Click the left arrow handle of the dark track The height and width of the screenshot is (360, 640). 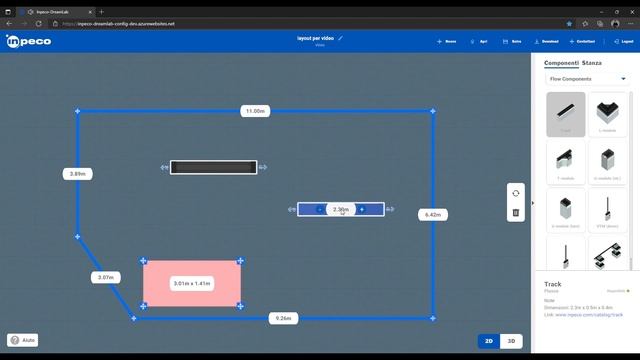tap(164, 167)
